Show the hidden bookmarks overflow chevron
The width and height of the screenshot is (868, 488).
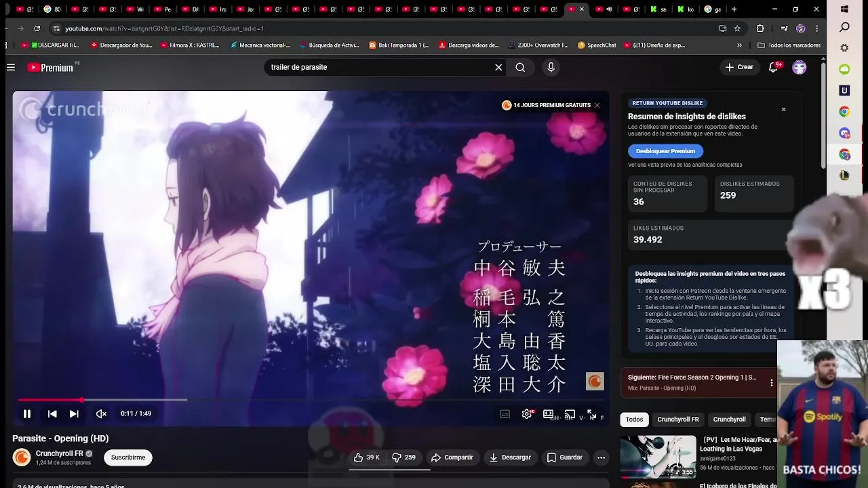tap(739, 45)
